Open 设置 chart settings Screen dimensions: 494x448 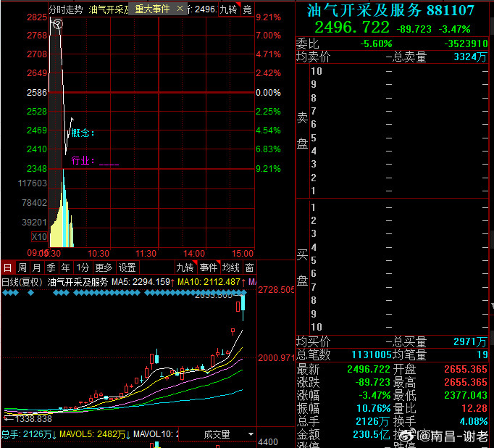(127, 267)
